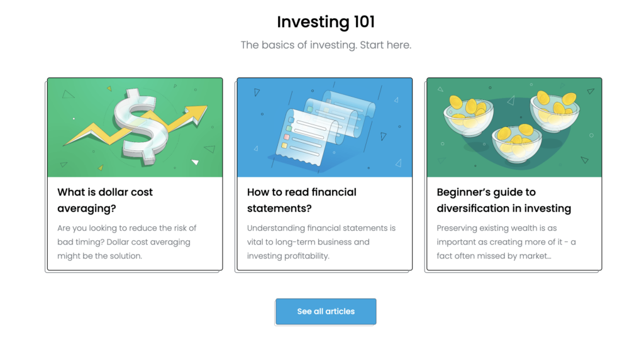Click the silver dollar sign icon
The image size is (644, 342).
click(x=141, y=127)
